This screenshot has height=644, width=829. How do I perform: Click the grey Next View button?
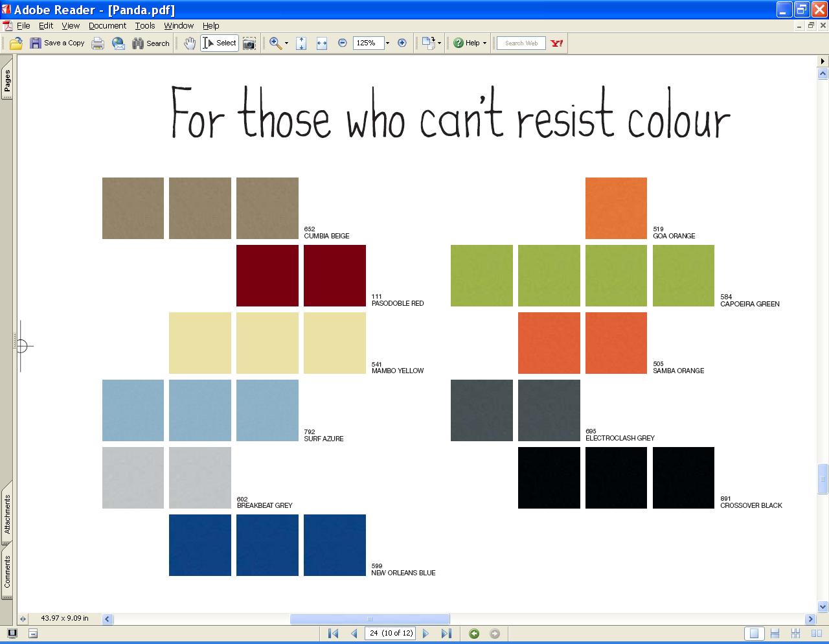click(495, 634)
